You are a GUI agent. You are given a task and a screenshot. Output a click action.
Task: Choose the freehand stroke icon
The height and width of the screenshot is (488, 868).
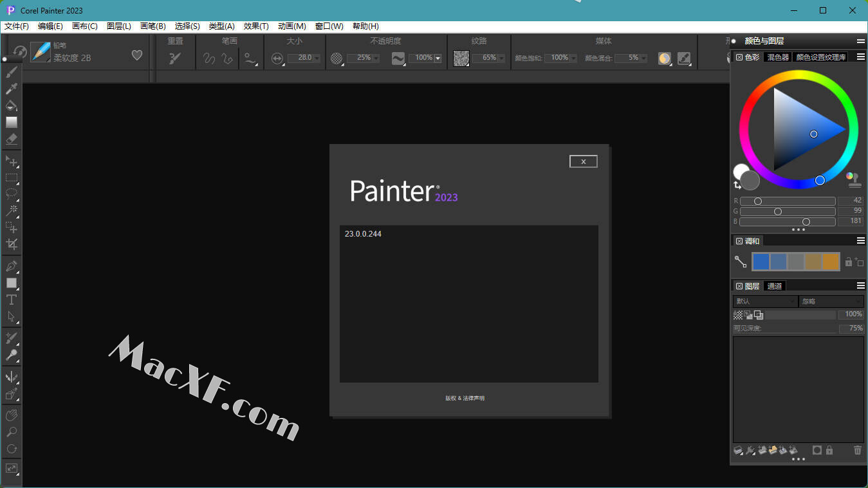tap(209, 58)
